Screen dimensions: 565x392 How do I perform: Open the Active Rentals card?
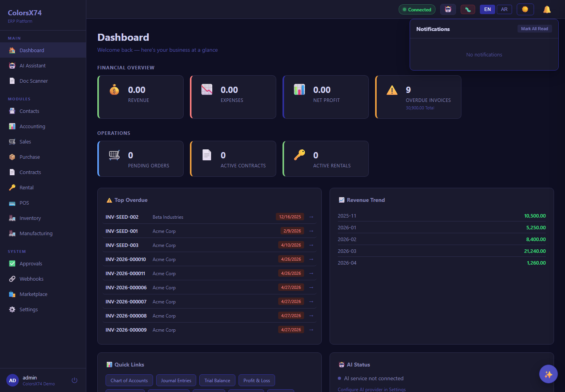tap(326, 159)
